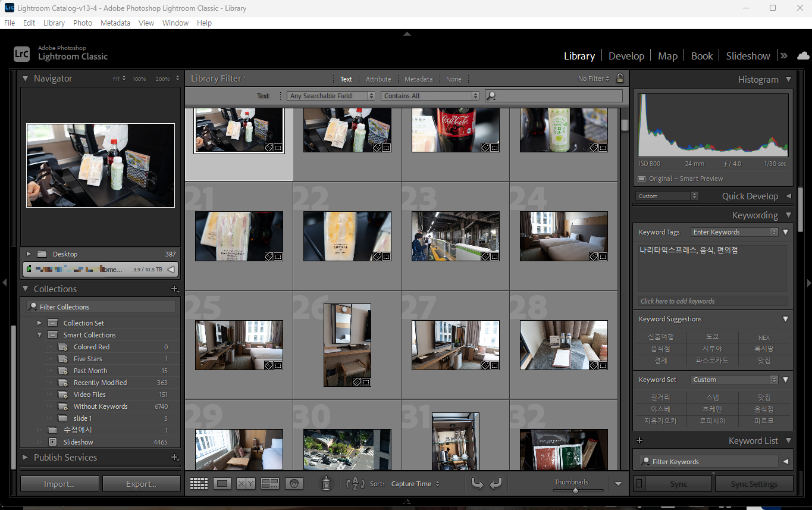Viewport: 812px width, 510px height.
Task: Select the Painter spray can tool
Action: pyautogui.click(x=326, y=484)
